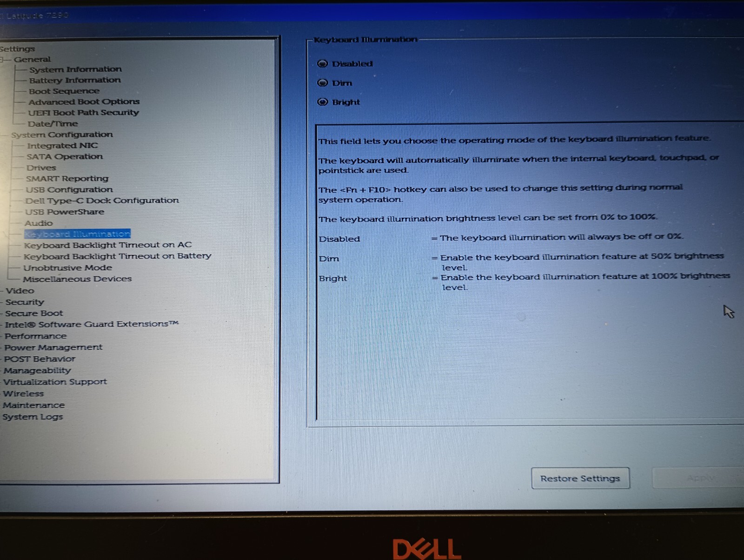Collapse the General tree node

pyautogui.click(x=3, y=60)
